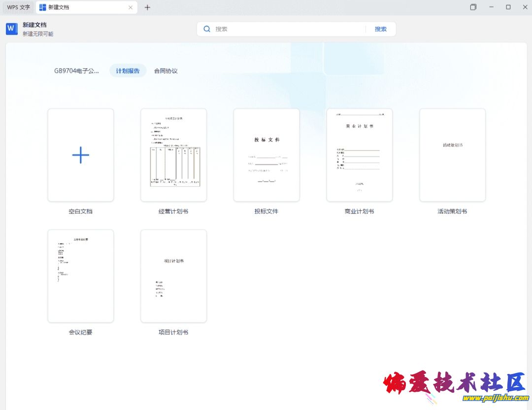The image size is (532, 410).
Task: Pick the 项目计划书 template thumbnail
Action: pyautogui.click(x=173, y=275)
